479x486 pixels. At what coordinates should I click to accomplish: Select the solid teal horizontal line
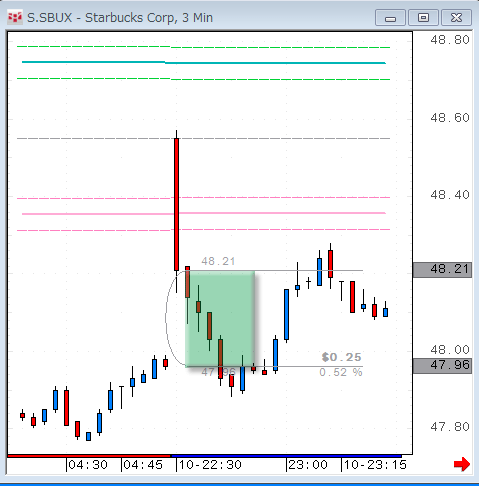(204, 62)
